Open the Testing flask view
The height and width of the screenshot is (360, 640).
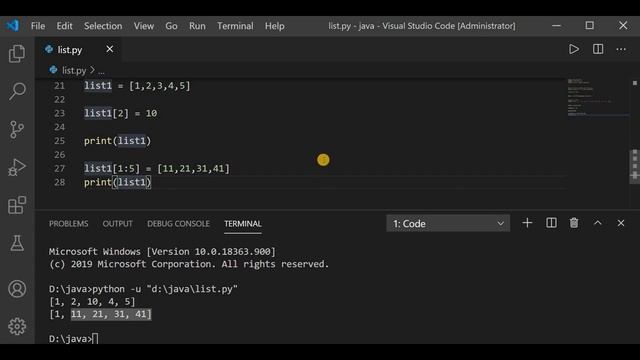click(x=17, y=243)
